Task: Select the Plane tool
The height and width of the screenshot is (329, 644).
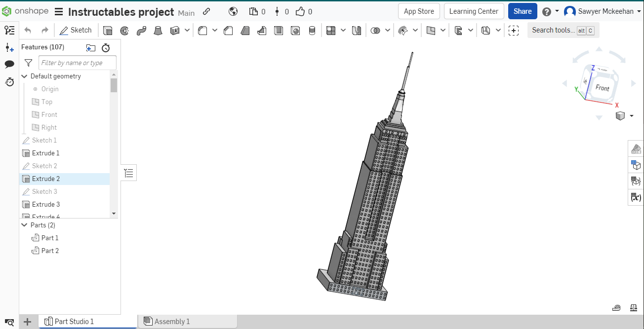Action: [x=431, y=31]
